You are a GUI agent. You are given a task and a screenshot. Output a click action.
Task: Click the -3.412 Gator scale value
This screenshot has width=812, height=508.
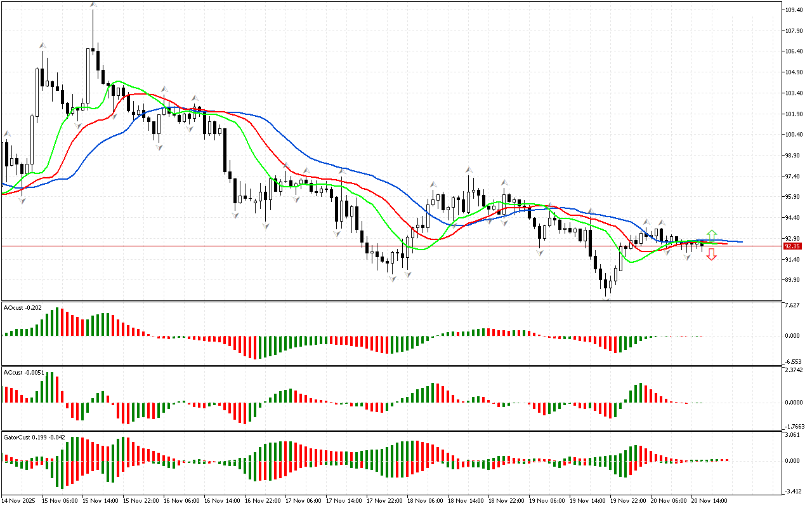coord(792,491)
